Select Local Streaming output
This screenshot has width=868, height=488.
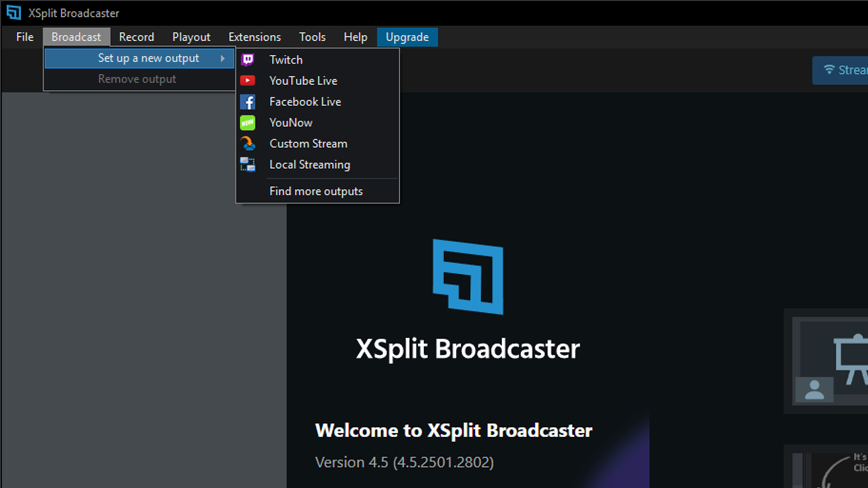pyautogui.click(x=310, y=164)
